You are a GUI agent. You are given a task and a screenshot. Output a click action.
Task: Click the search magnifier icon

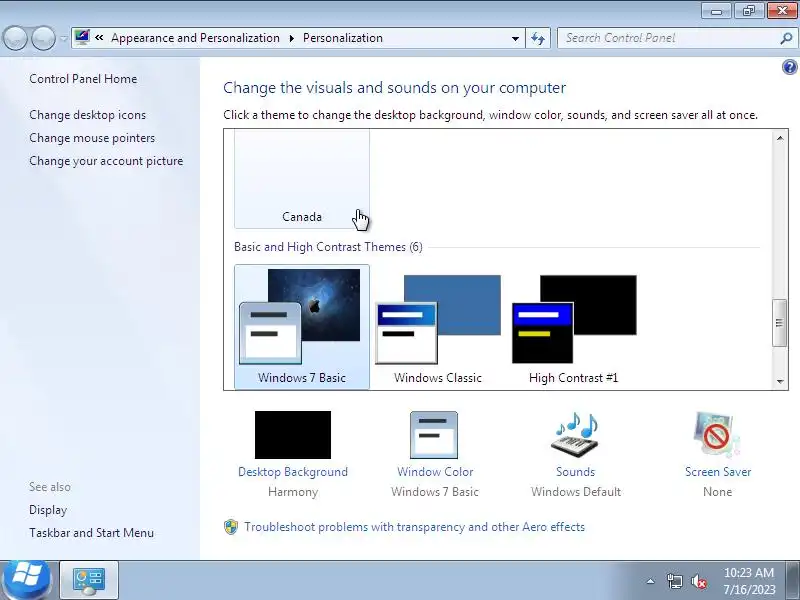(786, 38)
